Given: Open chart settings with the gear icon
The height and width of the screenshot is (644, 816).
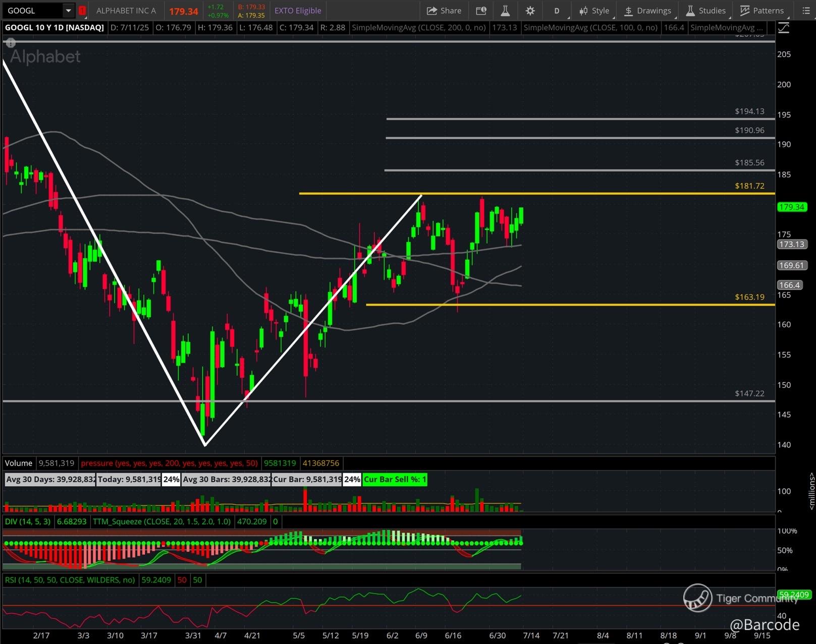Looking at the screenshot, I should pos(530,11).
